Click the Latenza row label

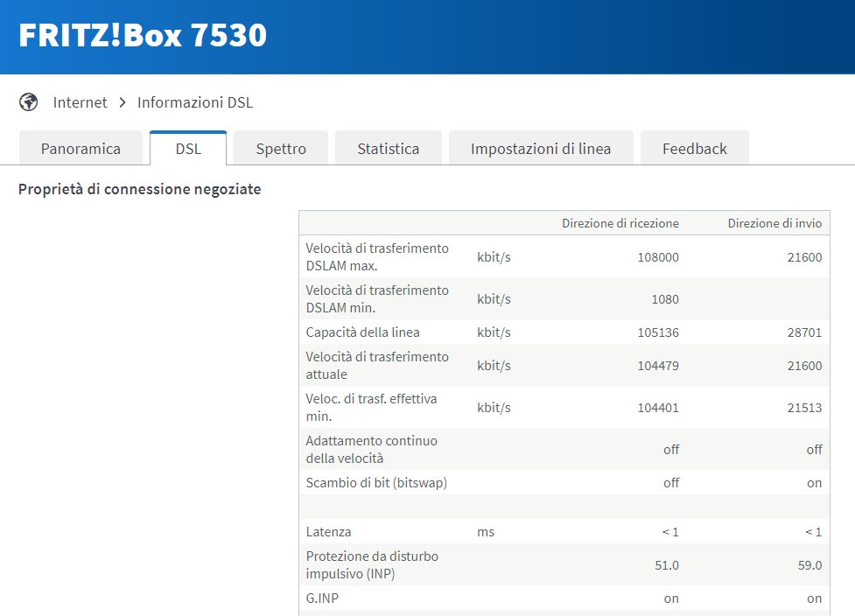(x=328, y=531)
